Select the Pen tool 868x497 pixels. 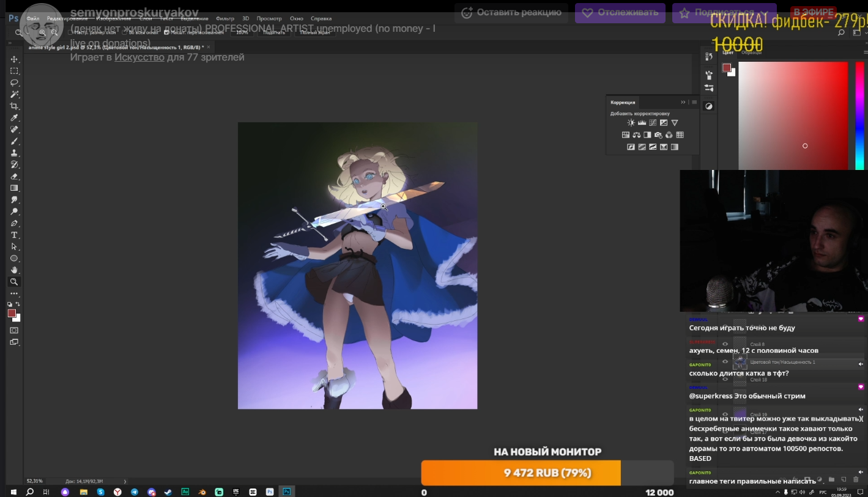pos(14,223)
